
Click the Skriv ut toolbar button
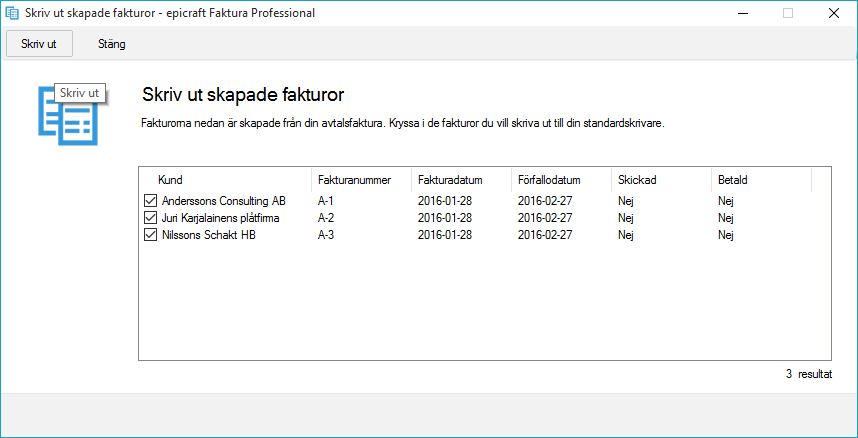click(39, 44)
